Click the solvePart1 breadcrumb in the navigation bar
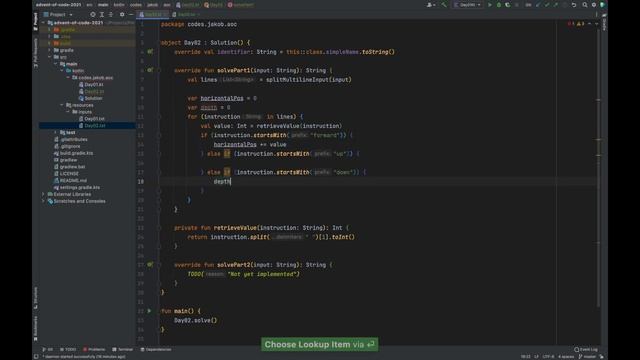Image resolution: width=640 pixels, height=360 pixels. pyautogui.click(x=241, y=5)
